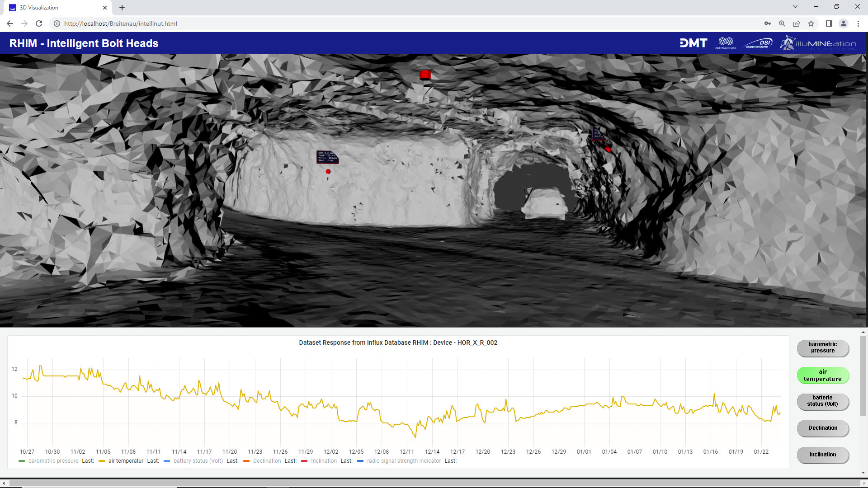The width and height of the screenshot is (868, 488).
Task: Click the illuMINEation logo
Action: pos(818,43)
